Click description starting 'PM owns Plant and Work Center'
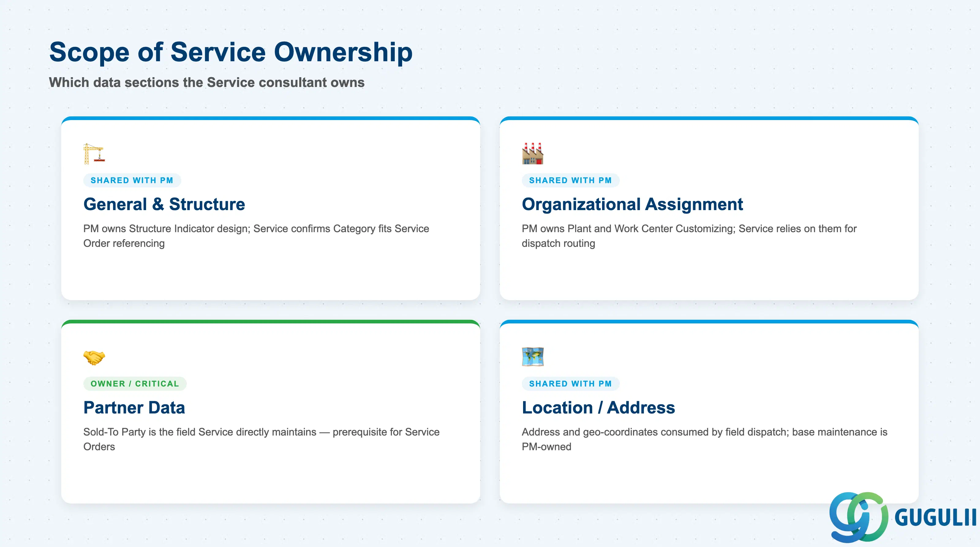 689,236
